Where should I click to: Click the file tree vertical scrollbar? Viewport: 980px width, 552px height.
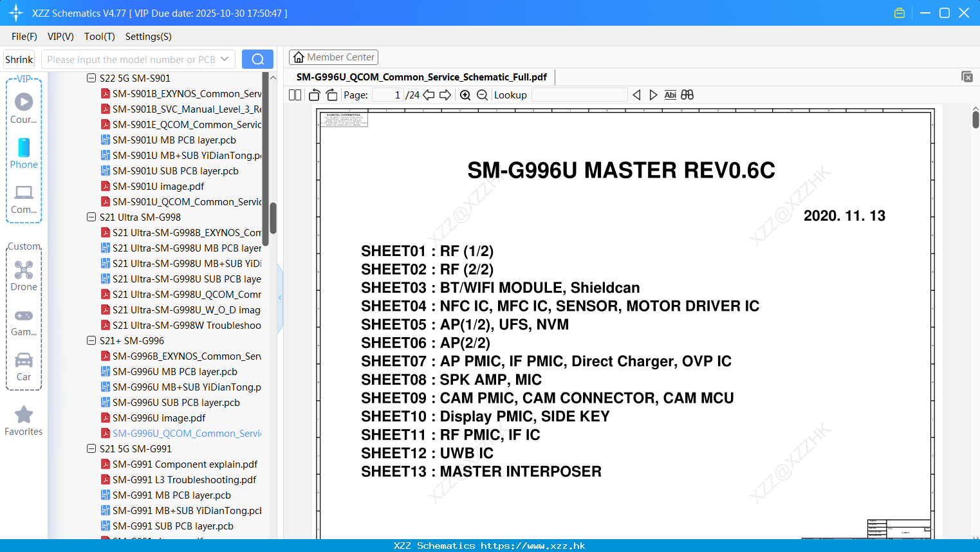(273, 219)
